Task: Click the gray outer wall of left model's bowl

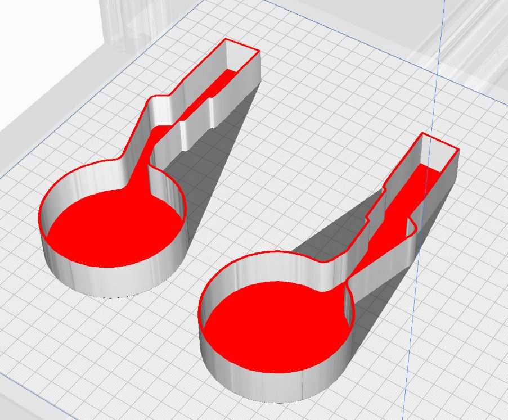Action: (x=113, y=281)
